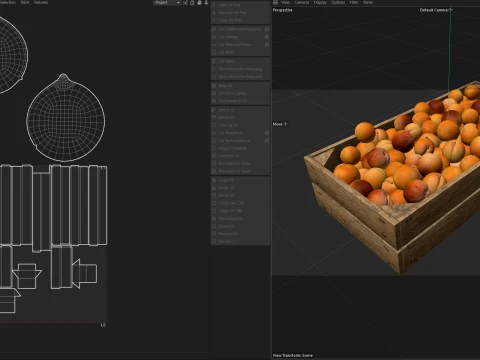Click the Fit Canvas to UV icon

(214, 101)
